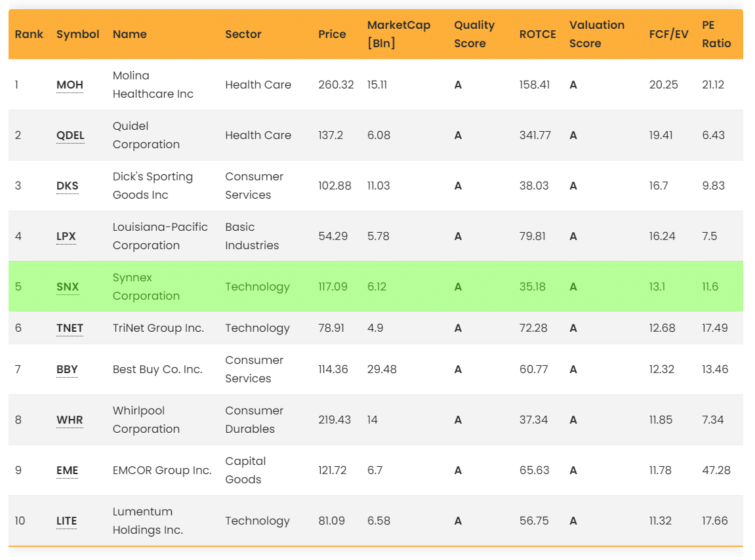755x560 pixels.
Task: Click the FCF/EV column header
Action: (x=668, y=34)
